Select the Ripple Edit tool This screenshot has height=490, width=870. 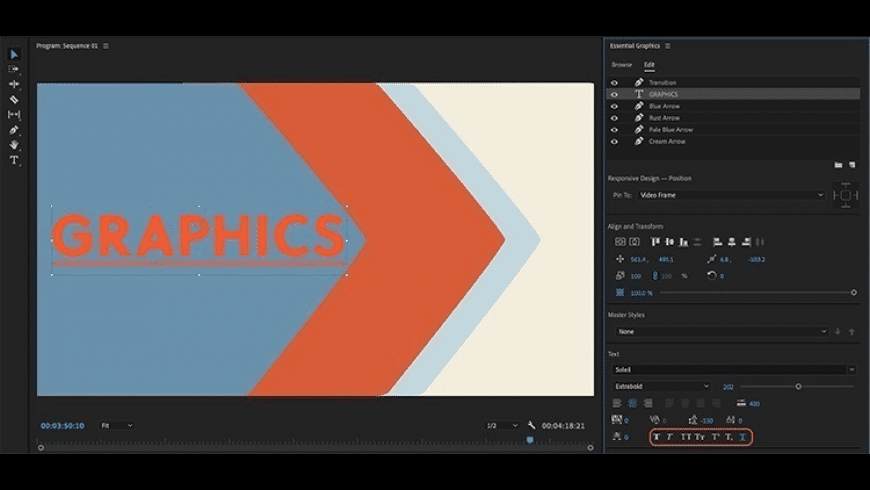(x=14, y=84)
